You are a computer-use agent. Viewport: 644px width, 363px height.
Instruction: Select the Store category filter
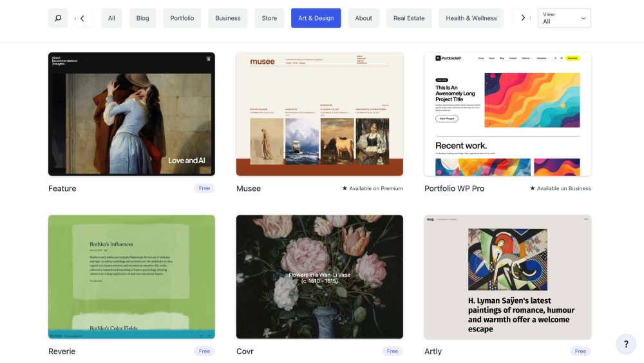(x=269, y=18)
